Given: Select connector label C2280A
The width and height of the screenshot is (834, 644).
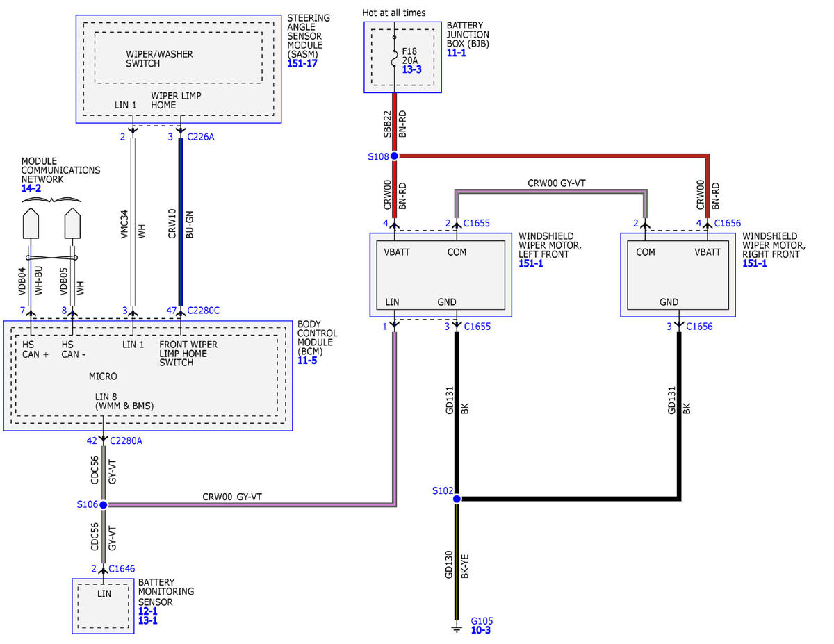Looking at the screenshot, I should pos(126,440).
